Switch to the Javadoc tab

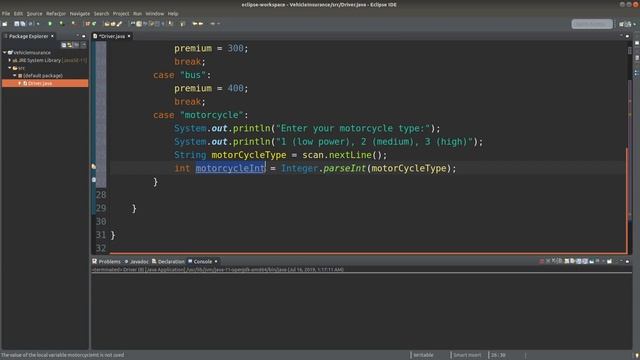click(136, 262)
